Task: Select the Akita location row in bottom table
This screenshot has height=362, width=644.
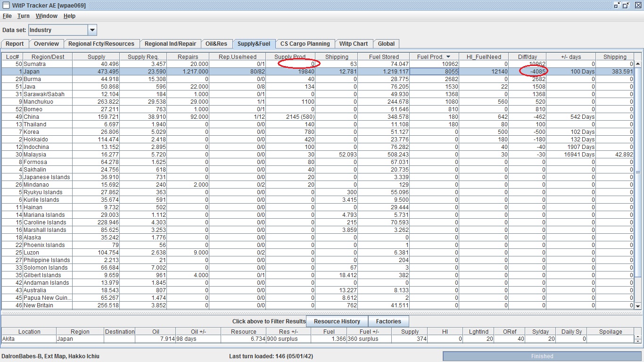Action: coord(318,339)
